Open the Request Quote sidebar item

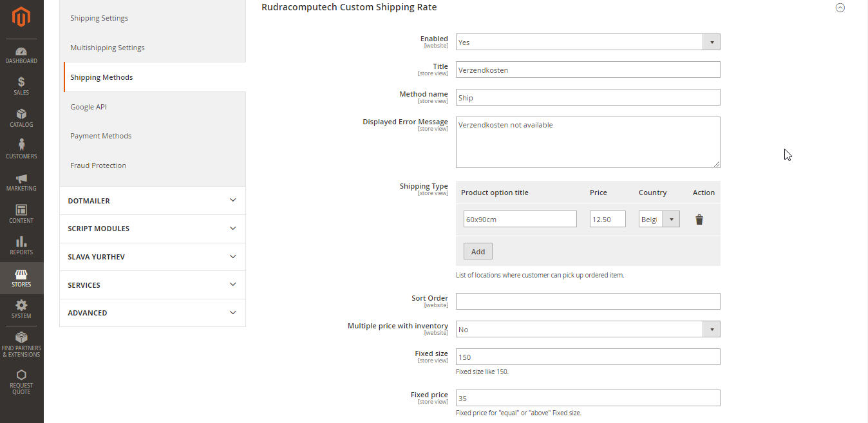pyautogui.click(x=21, y=382)
